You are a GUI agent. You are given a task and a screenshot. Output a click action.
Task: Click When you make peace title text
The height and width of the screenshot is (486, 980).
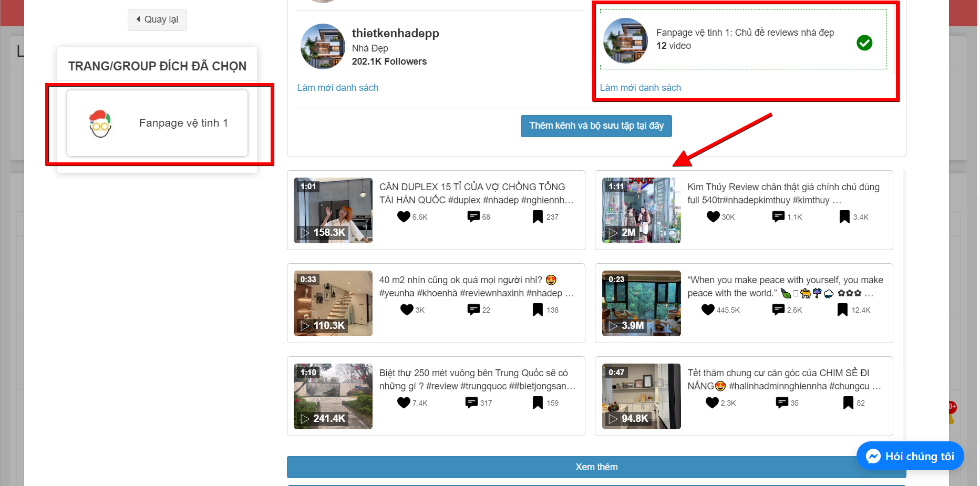(785, 286)
